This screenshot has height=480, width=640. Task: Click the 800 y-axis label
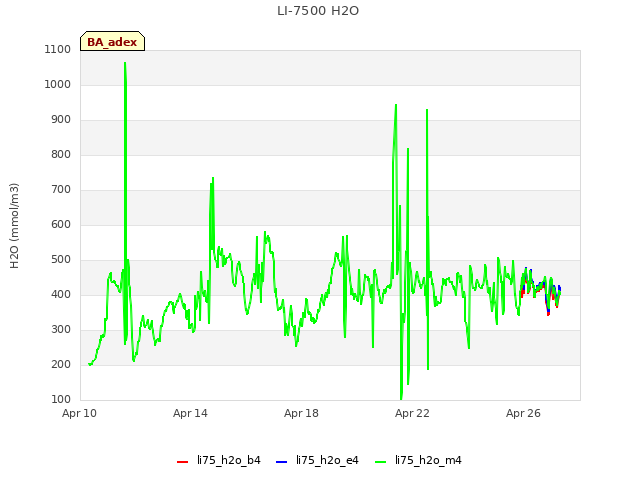(61, 155)
